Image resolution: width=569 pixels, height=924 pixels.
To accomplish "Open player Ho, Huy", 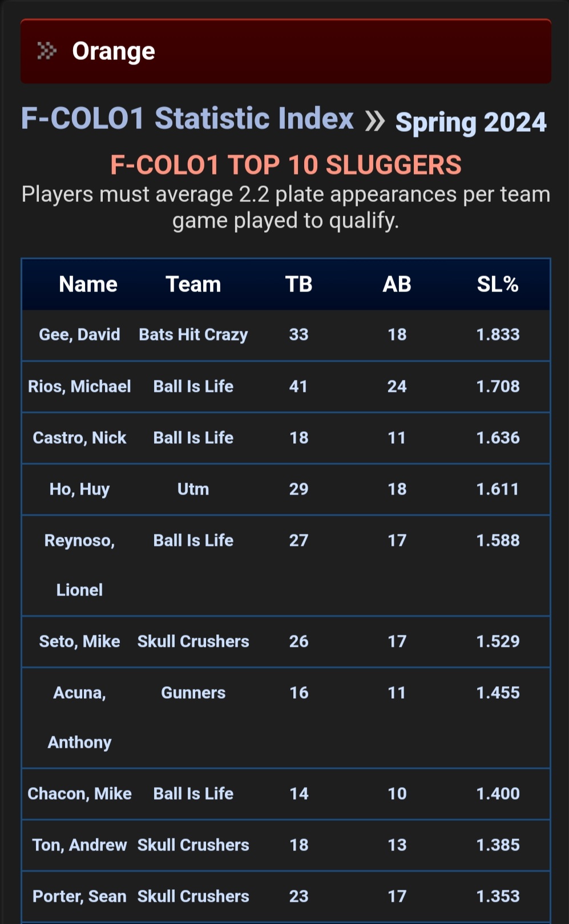I will point(79,489).
